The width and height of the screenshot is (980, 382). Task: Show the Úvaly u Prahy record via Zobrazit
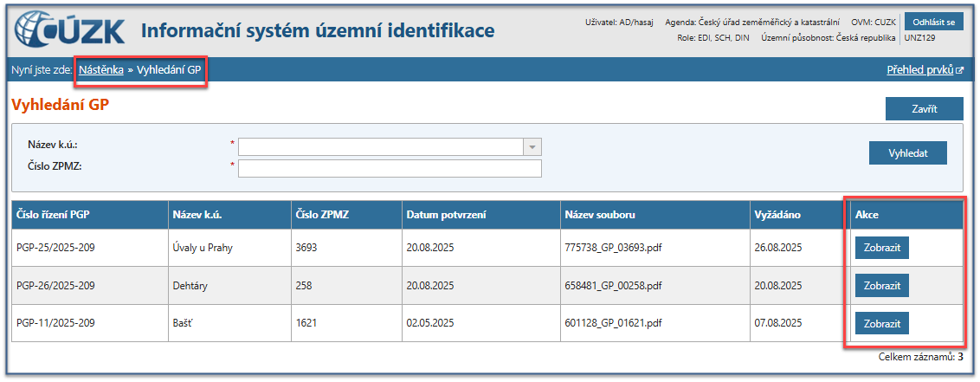[881, 248]
